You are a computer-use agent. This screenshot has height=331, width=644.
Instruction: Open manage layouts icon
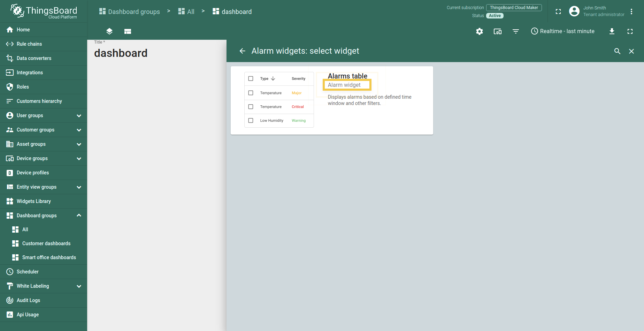[x=128, y=31]
